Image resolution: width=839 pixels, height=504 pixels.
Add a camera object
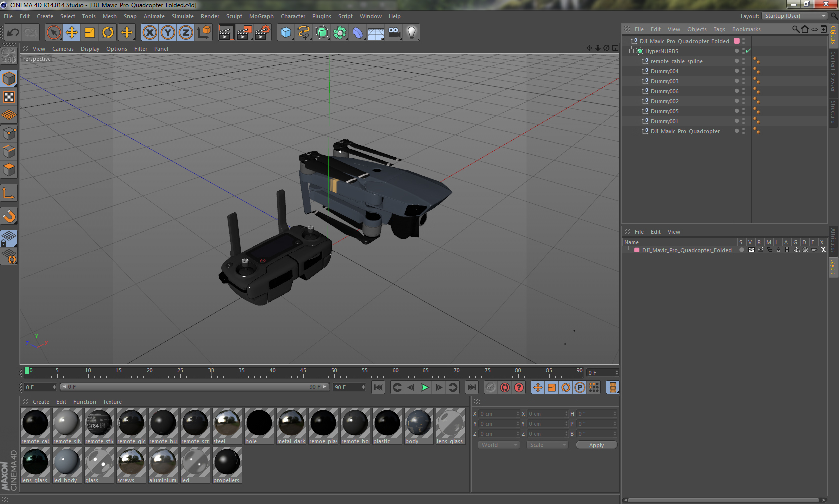(x=394, y=33)
